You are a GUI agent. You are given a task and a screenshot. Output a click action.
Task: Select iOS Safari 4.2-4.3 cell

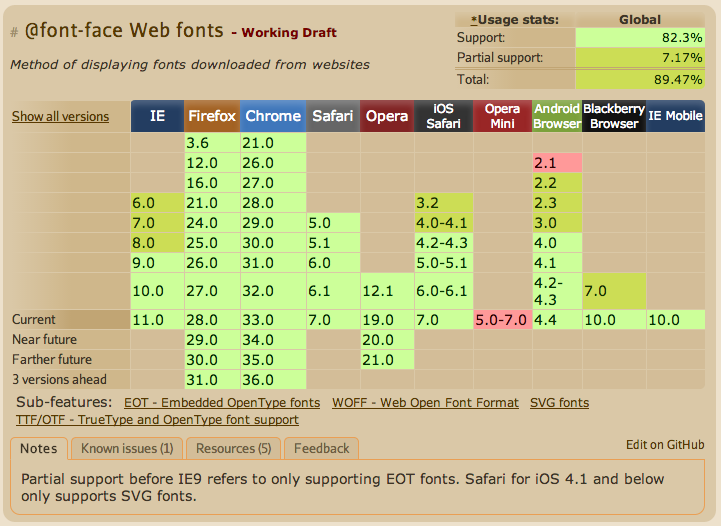(443, 243)
